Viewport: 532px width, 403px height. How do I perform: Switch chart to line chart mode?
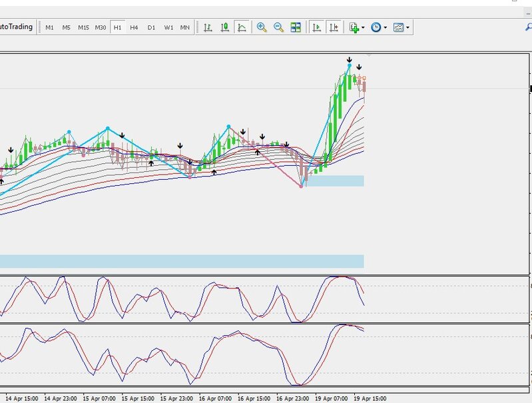[242, 27]
